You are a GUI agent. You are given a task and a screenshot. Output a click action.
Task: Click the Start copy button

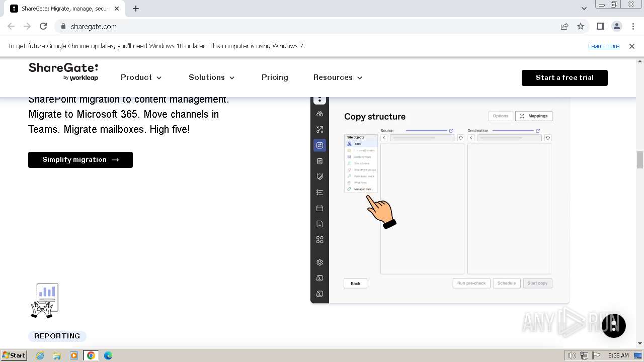(x=537, y=284)
